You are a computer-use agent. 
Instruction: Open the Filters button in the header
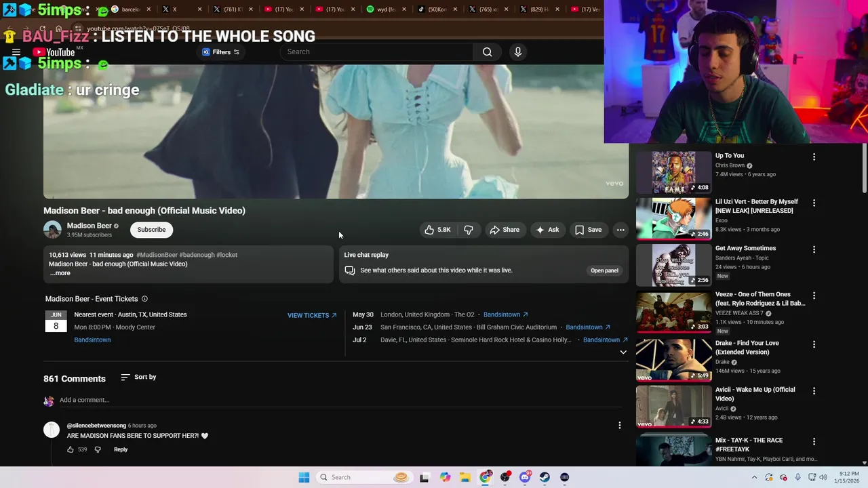coord(221,52)
